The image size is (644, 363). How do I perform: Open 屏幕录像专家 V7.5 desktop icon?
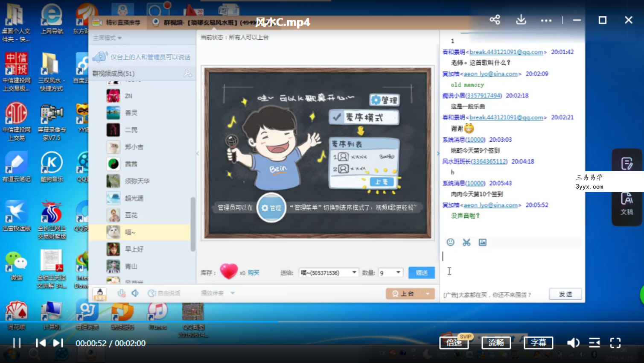click(52, 123)
